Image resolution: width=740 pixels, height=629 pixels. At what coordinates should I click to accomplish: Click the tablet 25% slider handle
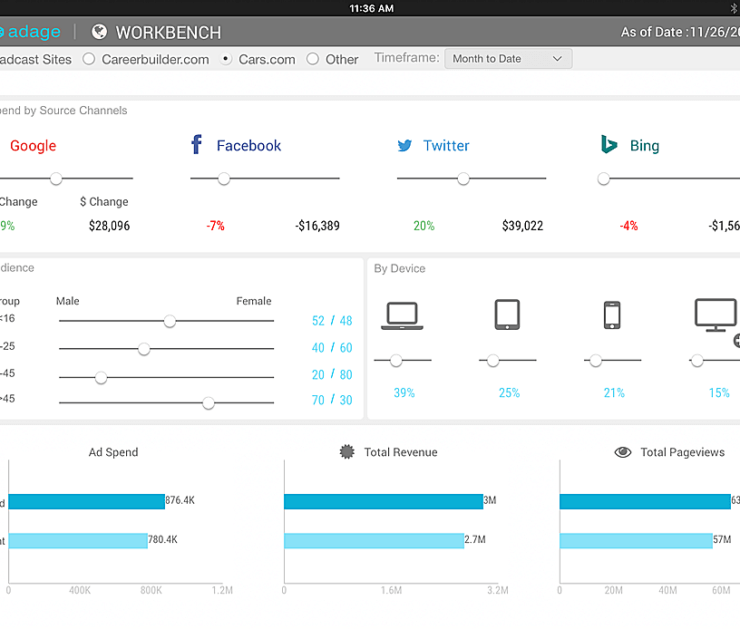493,361
